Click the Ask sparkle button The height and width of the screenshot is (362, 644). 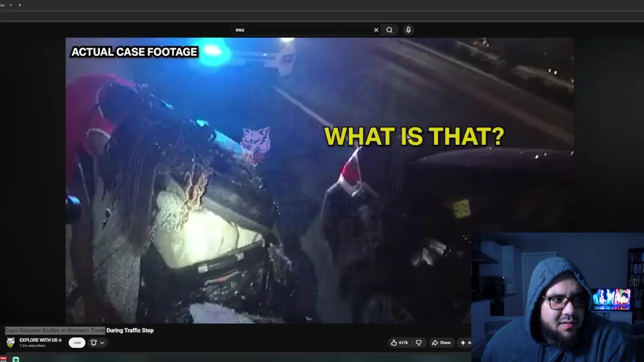click(465, 343)
